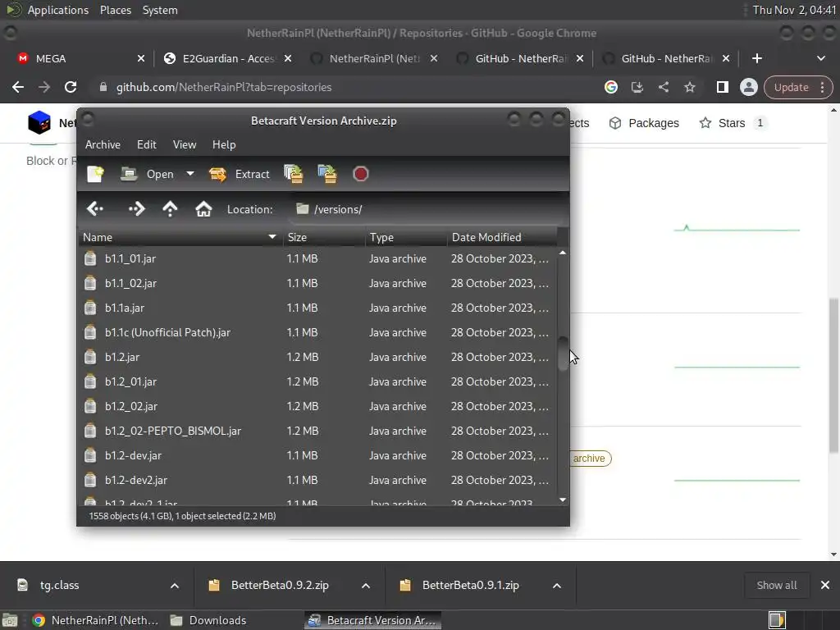
Task: Open BetterBeta0.9.1.zip download options chevron
Action: click(557, 586)
